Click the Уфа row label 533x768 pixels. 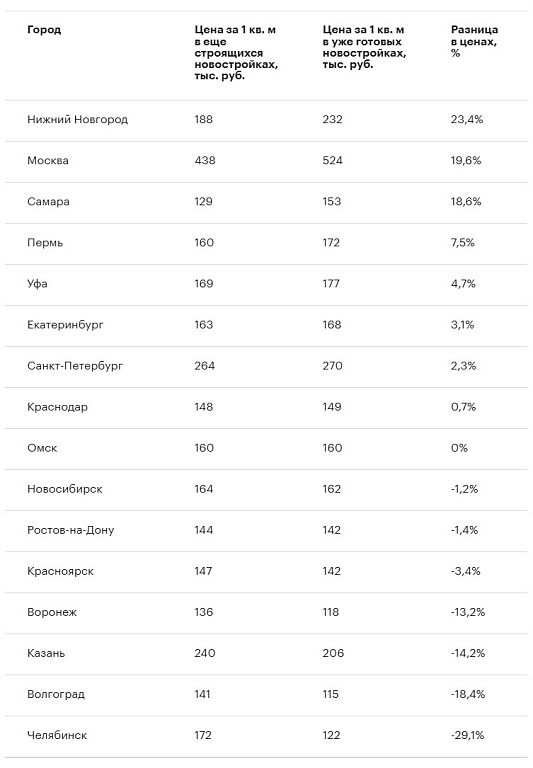point(37,284)
